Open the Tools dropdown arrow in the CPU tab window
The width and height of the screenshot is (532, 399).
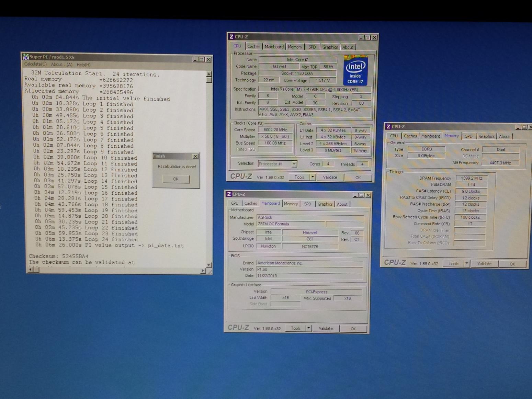click(313, 177)
